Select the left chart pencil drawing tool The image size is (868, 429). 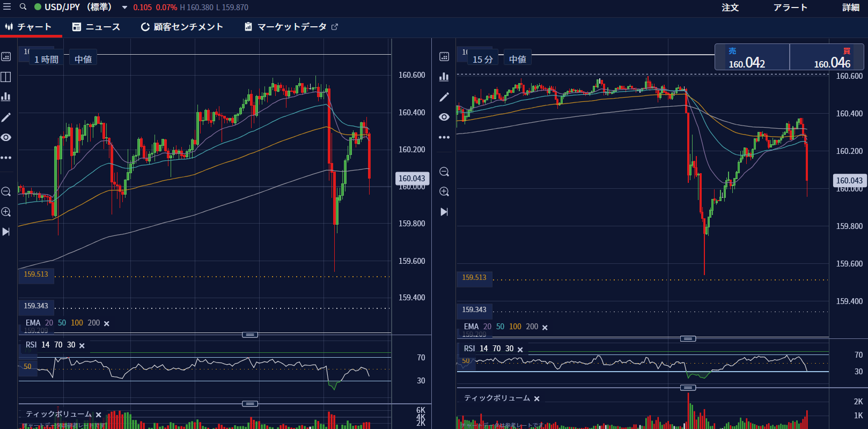click(x=6, y=117)
